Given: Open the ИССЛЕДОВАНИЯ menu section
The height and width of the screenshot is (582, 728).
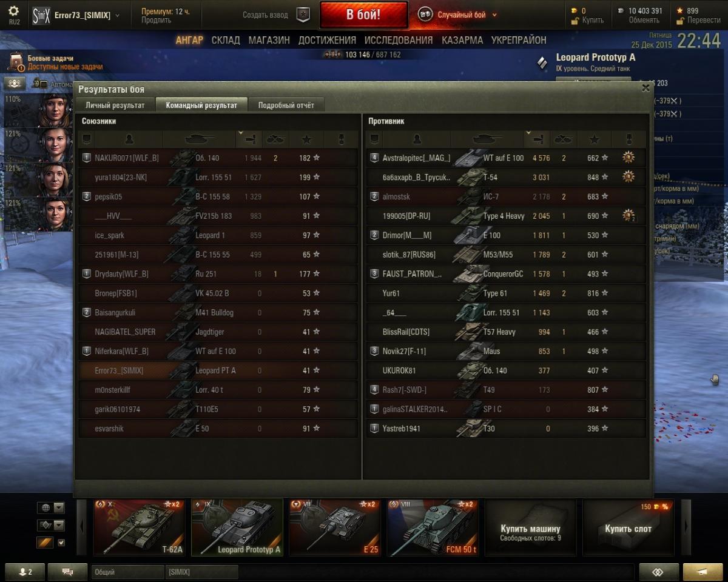Looking at the screenshot, I should tap(399, 40).
